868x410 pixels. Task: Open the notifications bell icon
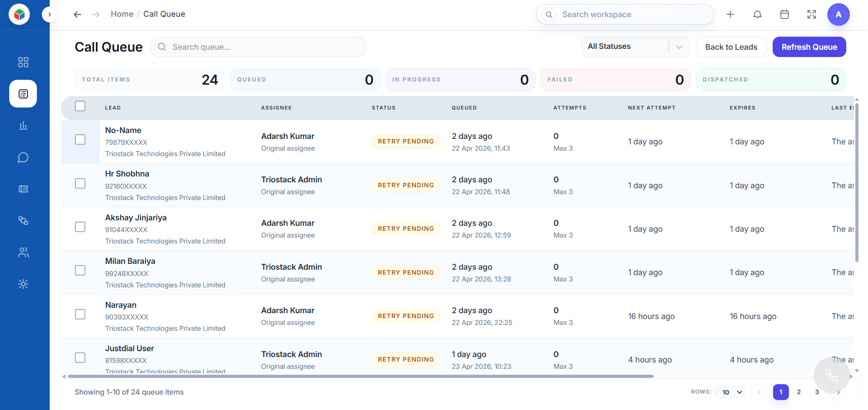757,14
